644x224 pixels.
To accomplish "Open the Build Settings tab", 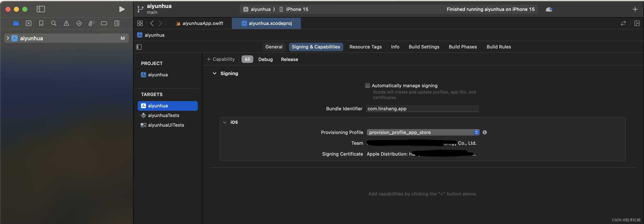I will (424, 47).
